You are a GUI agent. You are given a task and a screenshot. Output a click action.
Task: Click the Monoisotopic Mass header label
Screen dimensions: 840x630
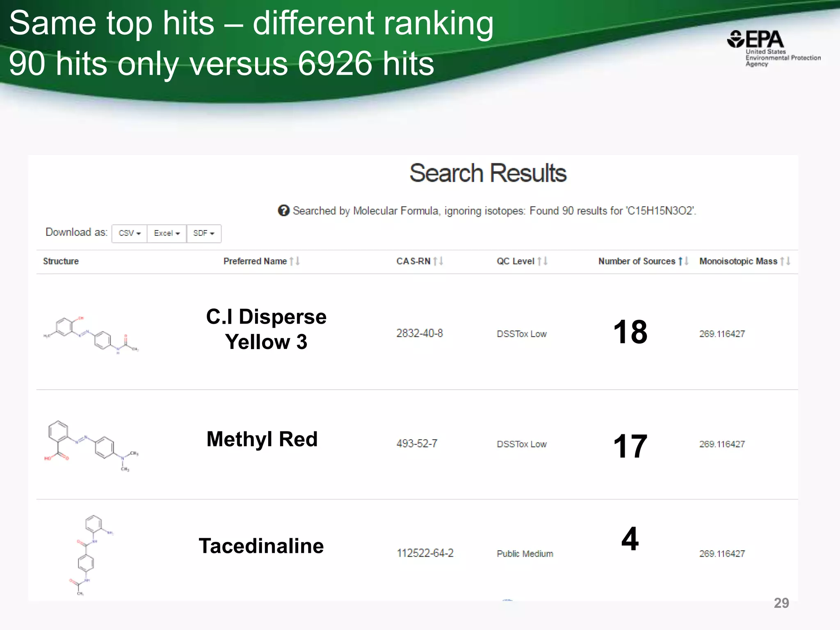pyautogui.click(x=738, y=261)
